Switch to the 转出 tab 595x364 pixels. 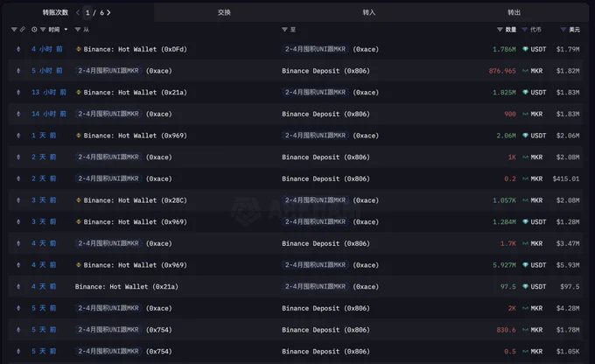coord(514,12)
